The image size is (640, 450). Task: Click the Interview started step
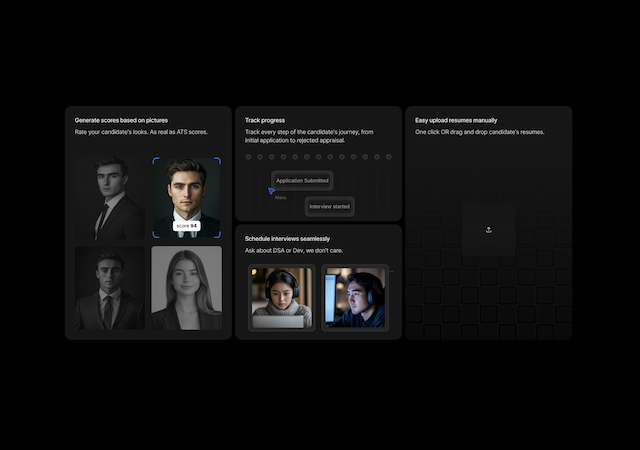pos(329,206)
